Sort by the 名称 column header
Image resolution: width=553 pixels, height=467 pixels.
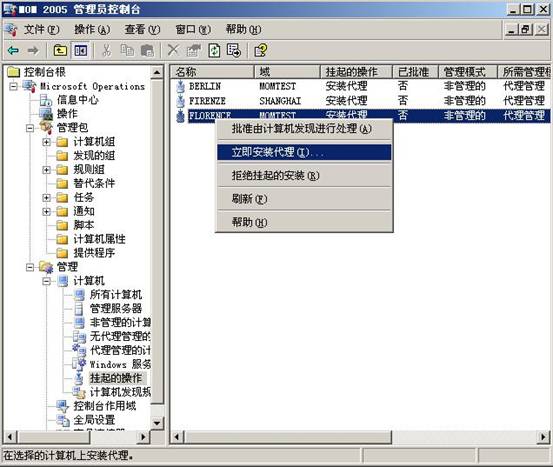click(213, 72)
